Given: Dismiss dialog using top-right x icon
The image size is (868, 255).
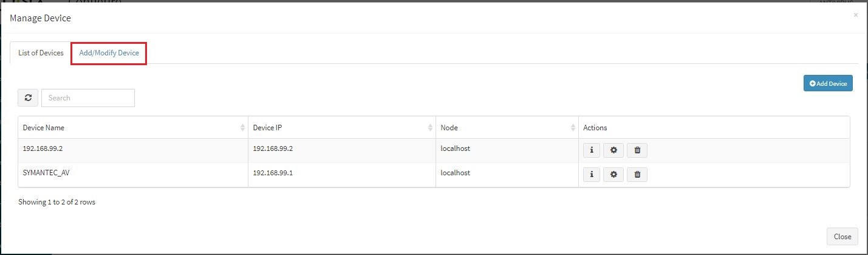Looking at the screenshot, I should (x=856, y=15).
